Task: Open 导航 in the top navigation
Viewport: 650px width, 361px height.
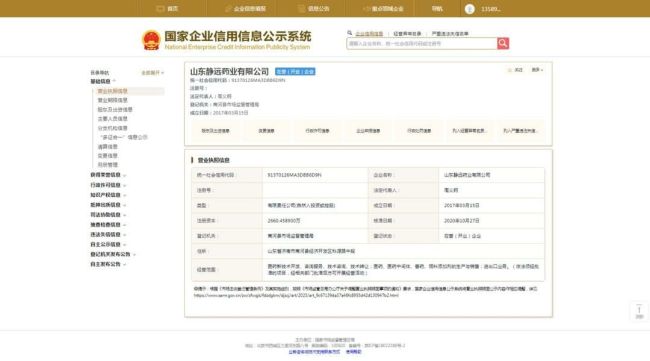Action: tap(437, 9)
